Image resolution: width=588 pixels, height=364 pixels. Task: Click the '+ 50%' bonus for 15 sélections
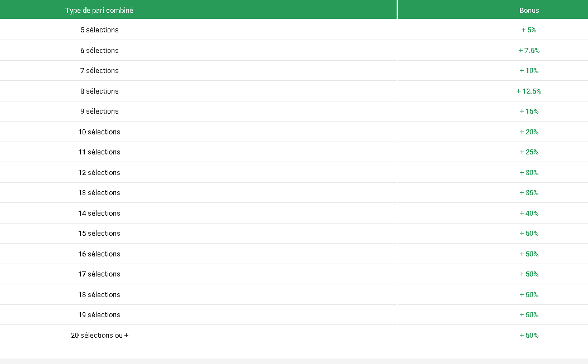(x=529, y=233)
